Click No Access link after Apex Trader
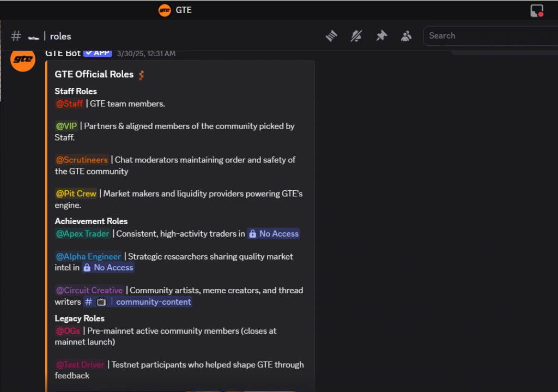Image resolution: width=558 pixels, height=392 pixels. coord(273,233)
